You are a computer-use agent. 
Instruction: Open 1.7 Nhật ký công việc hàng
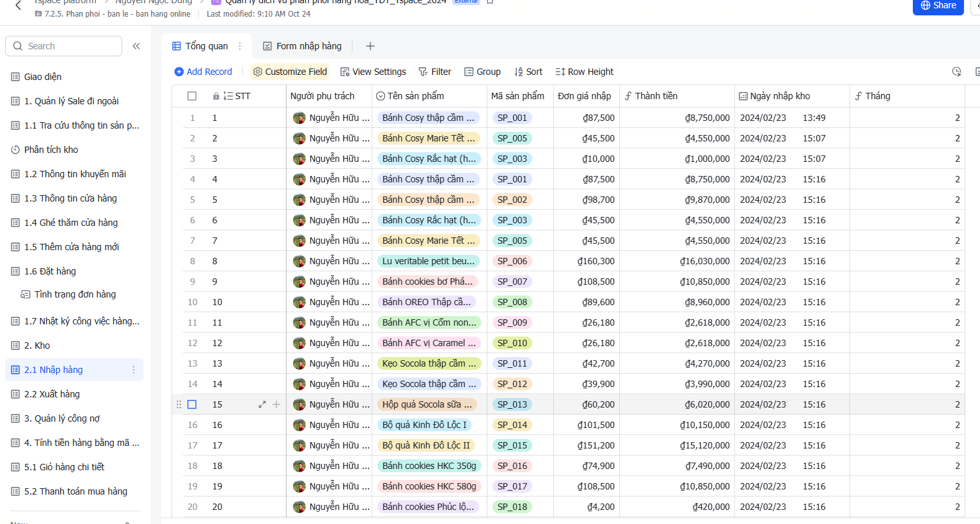[x=74, y=321]
